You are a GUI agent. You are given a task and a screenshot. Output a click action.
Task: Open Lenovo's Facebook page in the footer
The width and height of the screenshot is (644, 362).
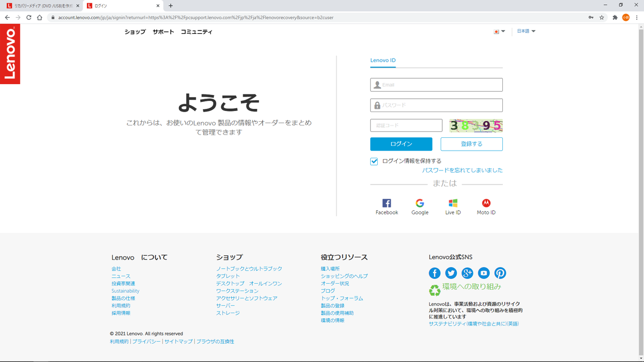435,273
